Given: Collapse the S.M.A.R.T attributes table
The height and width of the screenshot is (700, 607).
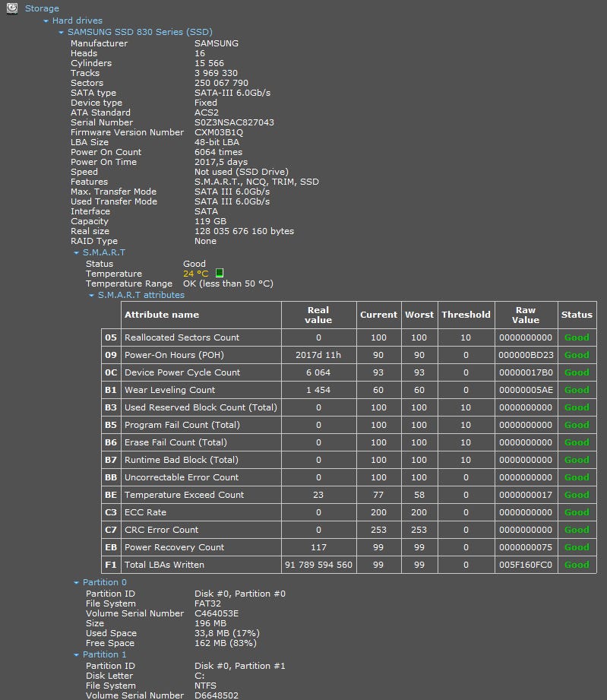Looking at the screenshot, I should coord(92,295).
